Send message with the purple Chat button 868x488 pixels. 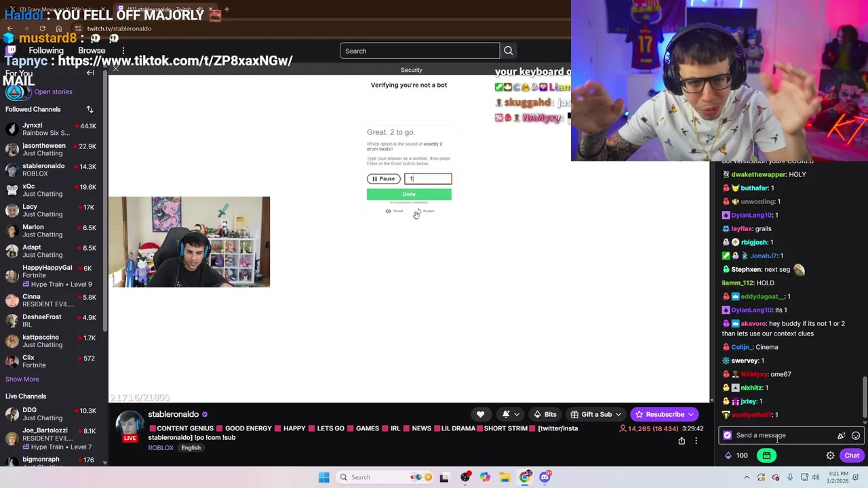coord(852,455)
